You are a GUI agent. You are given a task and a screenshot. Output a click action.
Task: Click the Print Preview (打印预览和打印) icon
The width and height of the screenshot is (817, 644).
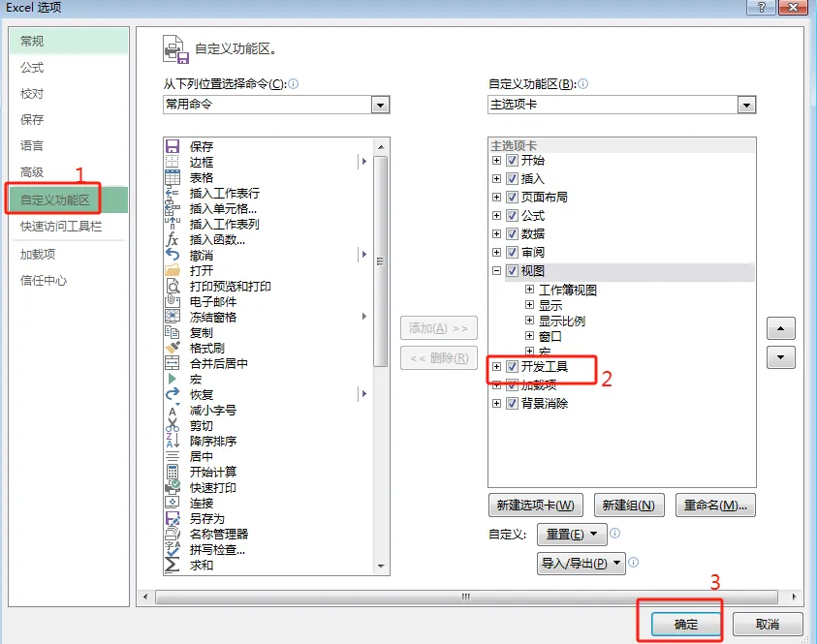click(173, 287)
